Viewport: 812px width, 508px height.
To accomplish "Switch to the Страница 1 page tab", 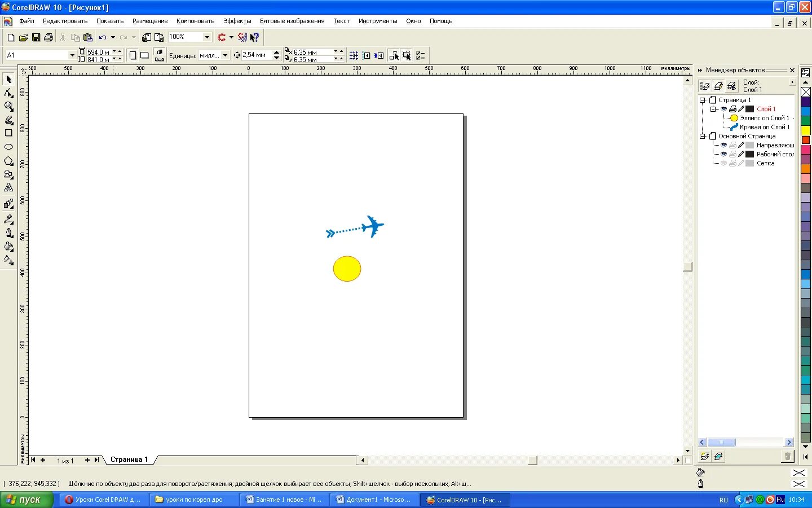I will (129, 459).
